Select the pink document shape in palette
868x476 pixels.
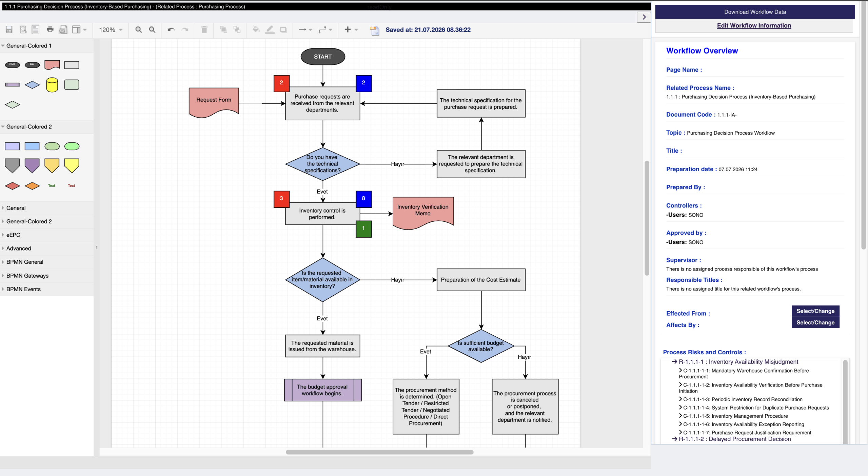point(52,65)
